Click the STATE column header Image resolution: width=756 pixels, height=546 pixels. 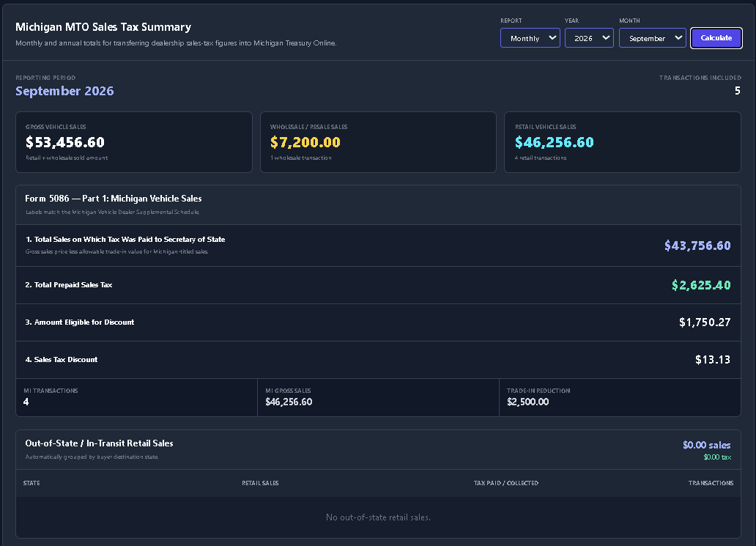(31, 483)
